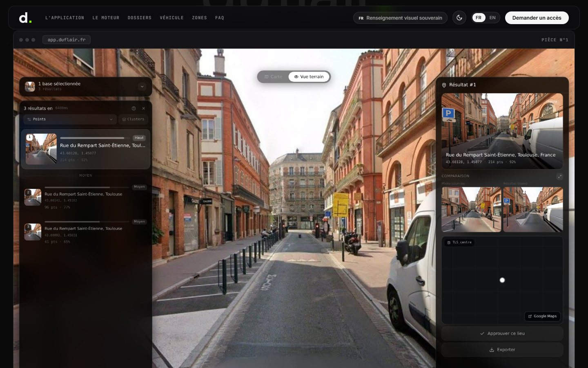Click Demander un accès button

537,18
